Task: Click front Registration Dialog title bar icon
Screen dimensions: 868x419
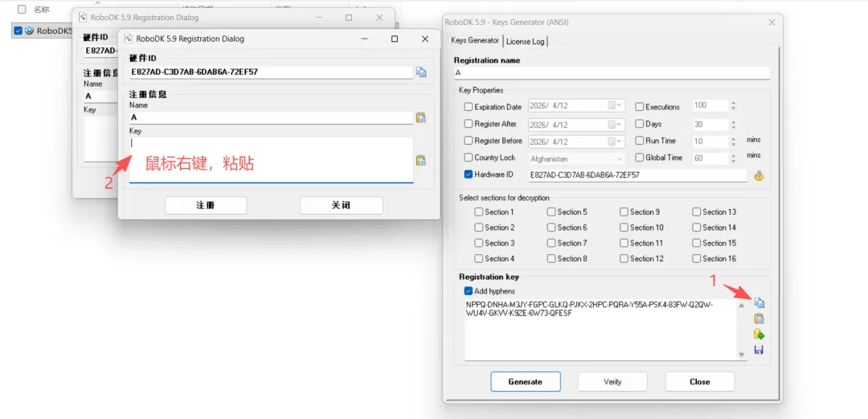Action: click(x=129, y=39)
